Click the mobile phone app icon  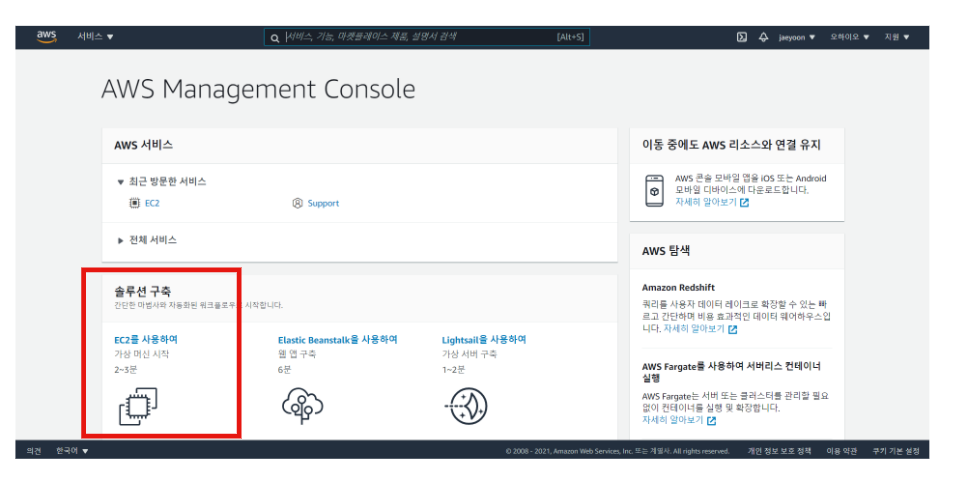click(x=654, y=191)
